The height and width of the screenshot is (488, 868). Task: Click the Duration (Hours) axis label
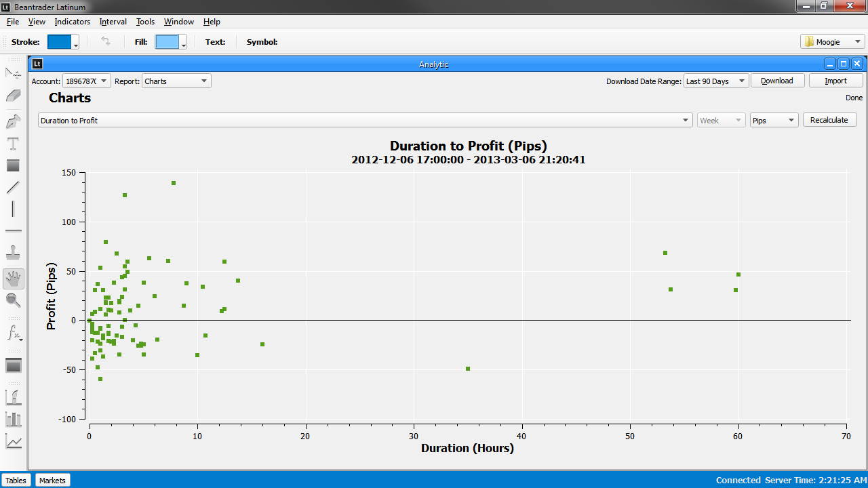tap(468, 448)
